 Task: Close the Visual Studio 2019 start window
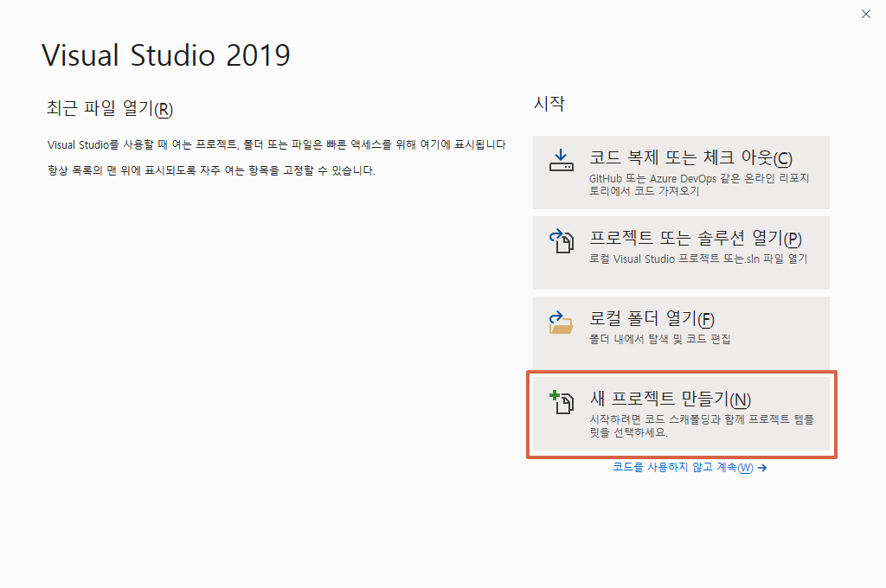click(x=865, y=14)
